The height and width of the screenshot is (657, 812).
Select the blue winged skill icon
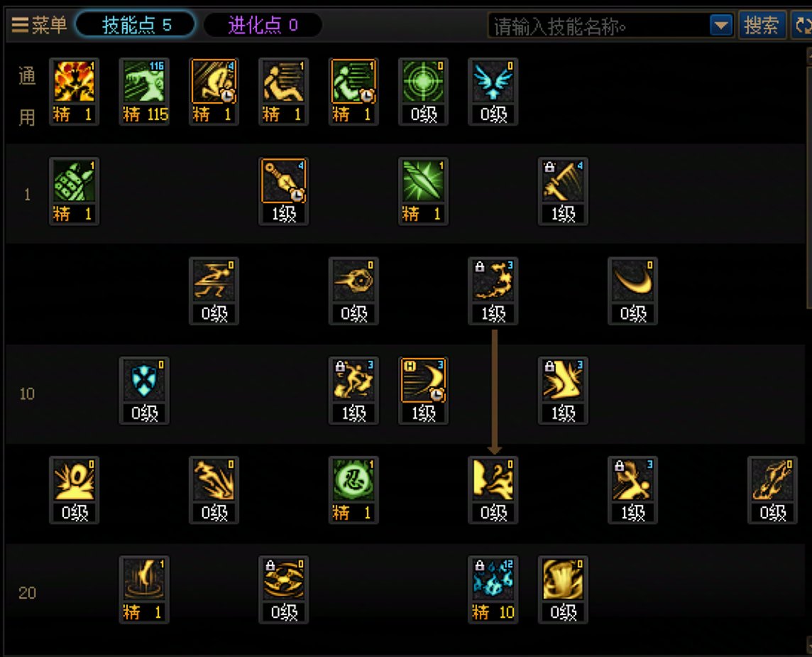(493, 92)
